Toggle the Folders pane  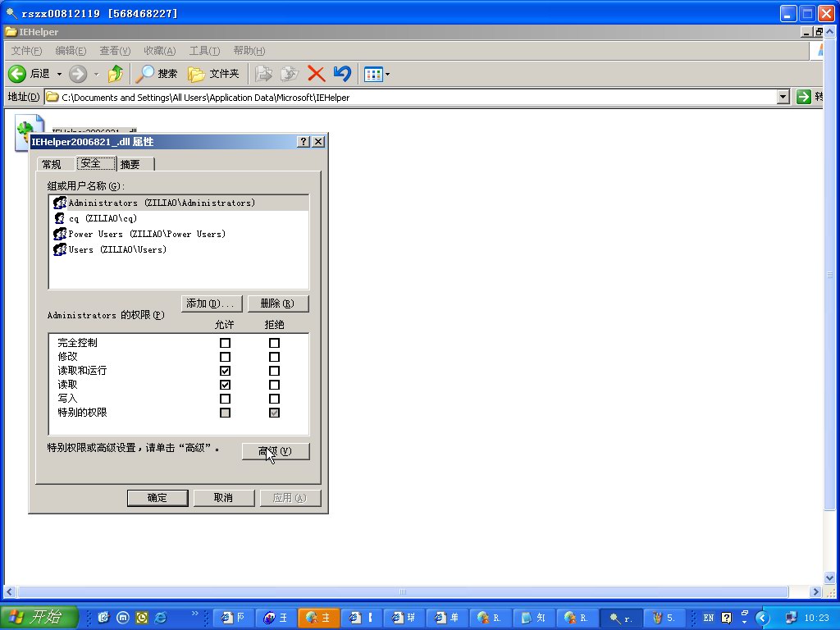213,73
